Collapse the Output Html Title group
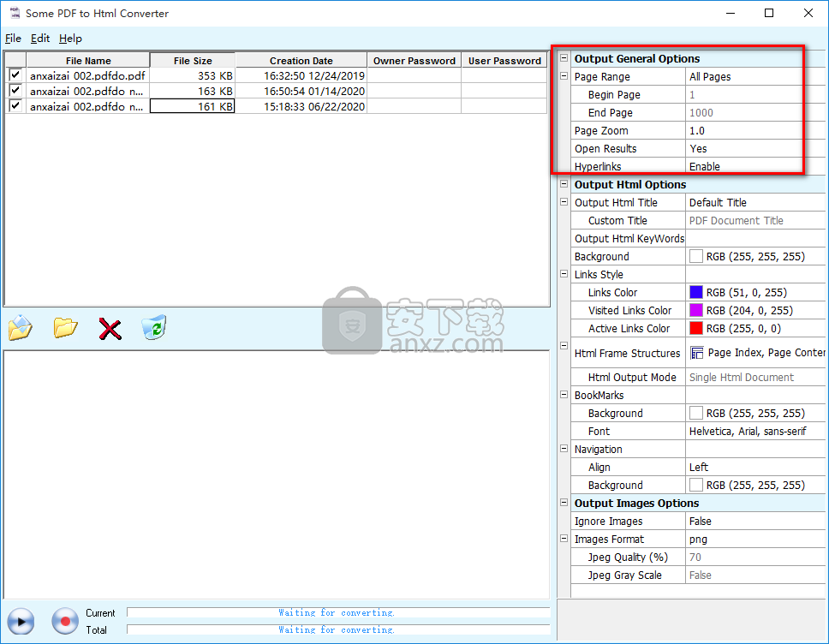Image resolution: width=829 pixels, height=644 pixels. point(564,202)
